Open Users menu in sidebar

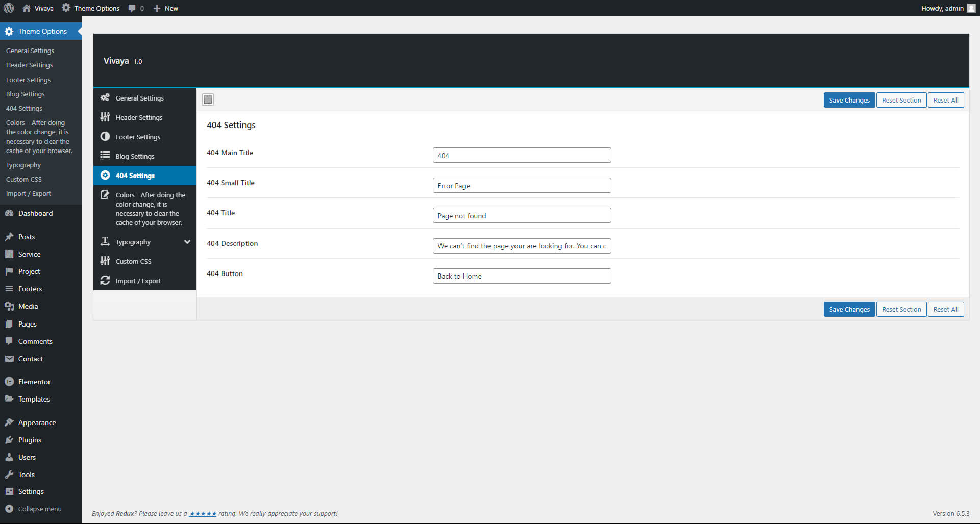point(41,457)
